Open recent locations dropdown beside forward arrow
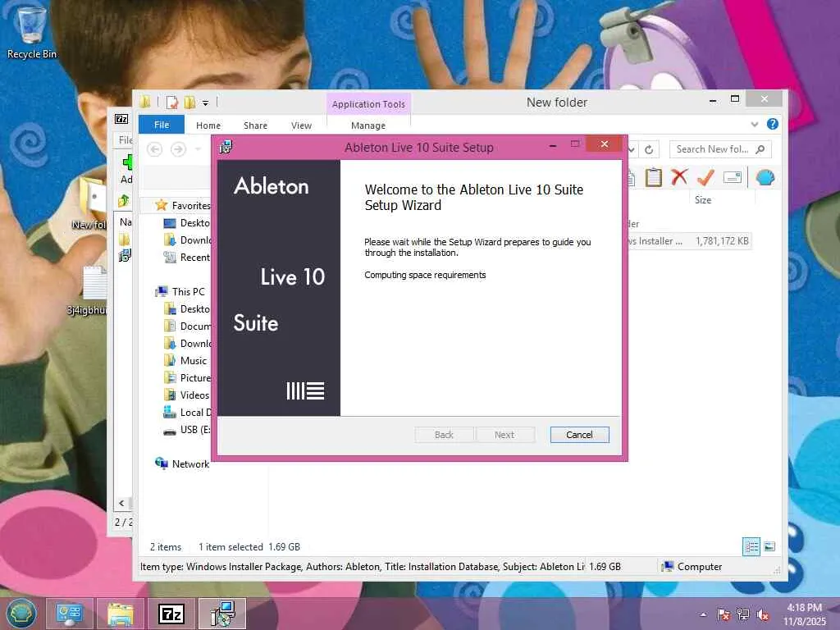The image size is (840, 630). point(198,149)
